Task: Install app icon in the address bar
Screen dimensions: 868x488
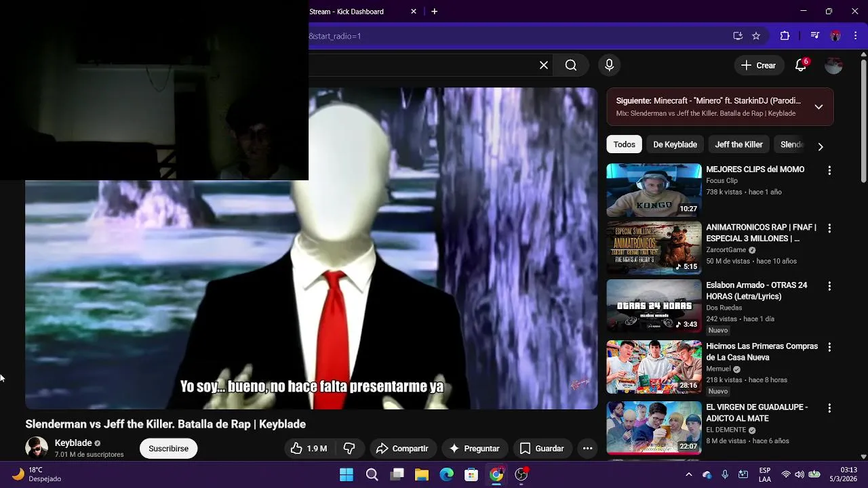Action: (x=738, y=36)
